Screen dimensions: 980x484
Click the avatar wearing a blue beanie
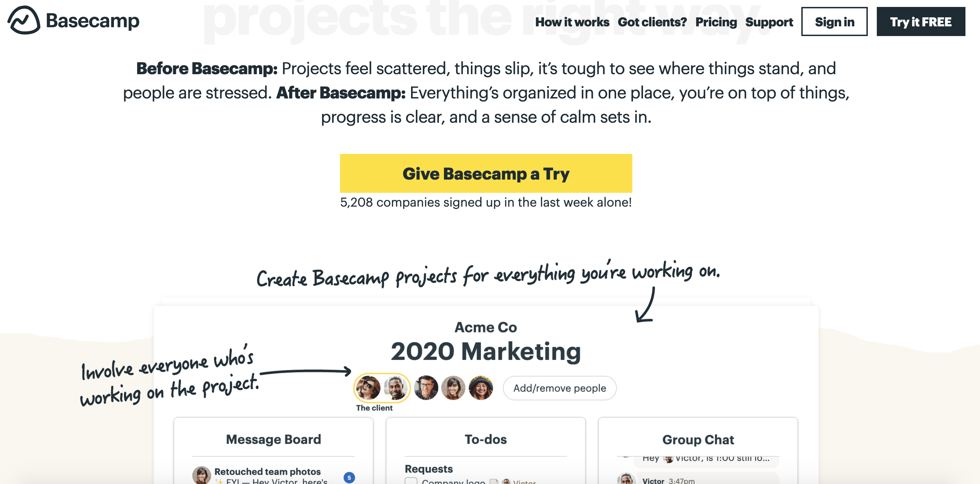481,388
